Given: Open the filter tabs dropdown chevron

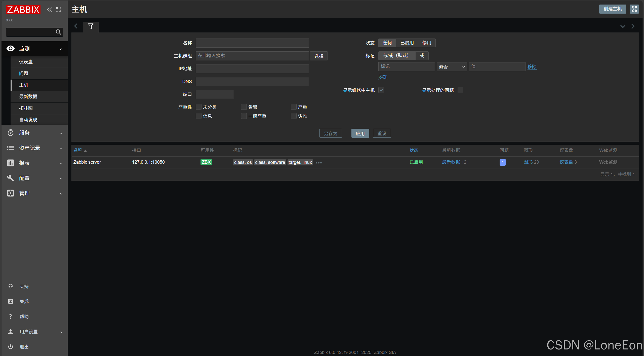Looking at the screenshot, I should [623, 26].
